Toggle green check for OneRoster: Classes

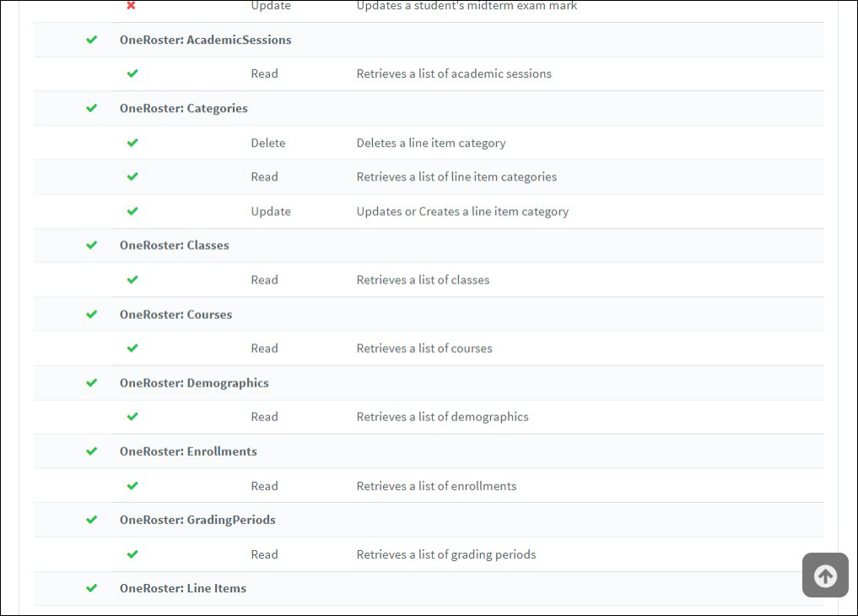(91, 245)
